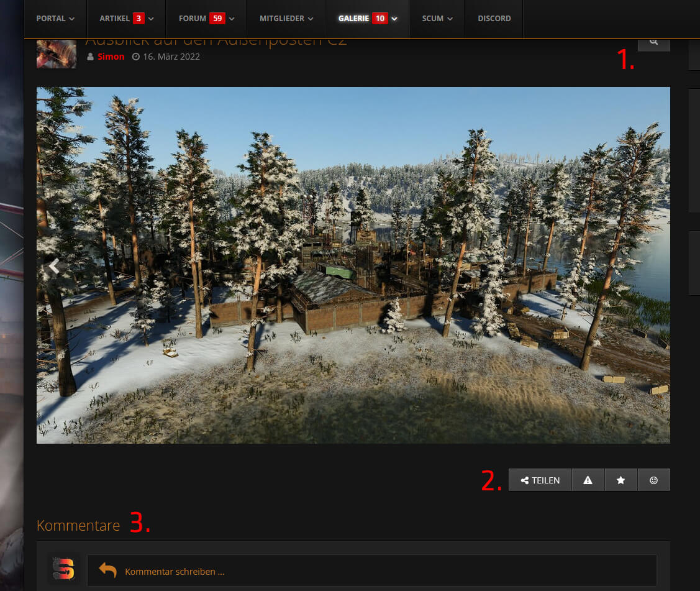
Task: Click the previous image arrow on photo
Action: point(55,267)
